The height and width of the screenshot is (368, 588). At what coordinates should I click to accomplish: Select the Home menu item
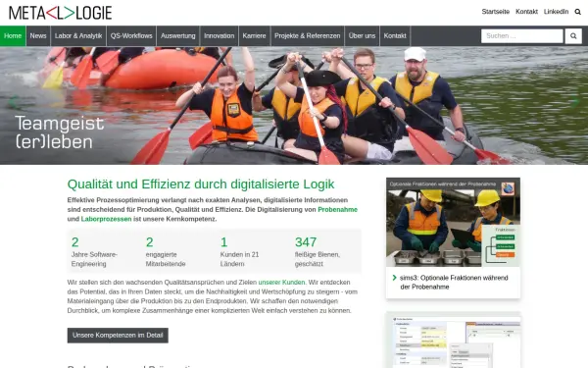(13, 36)
